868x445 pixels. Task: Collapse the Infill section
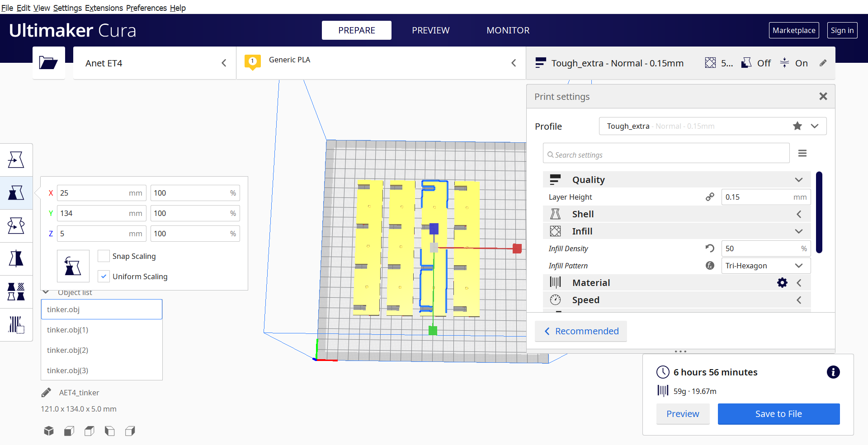click(676, 231)
